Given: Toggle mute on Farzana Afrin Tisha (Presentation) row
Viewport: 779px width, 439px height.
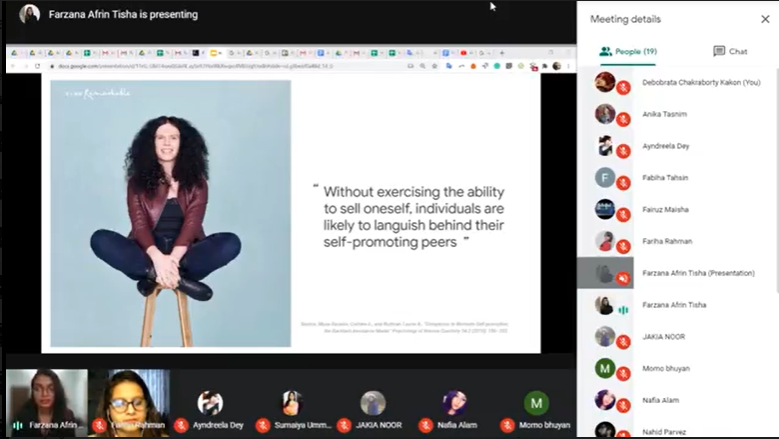Looking at the screenshot, I should (x=623, y=278).
